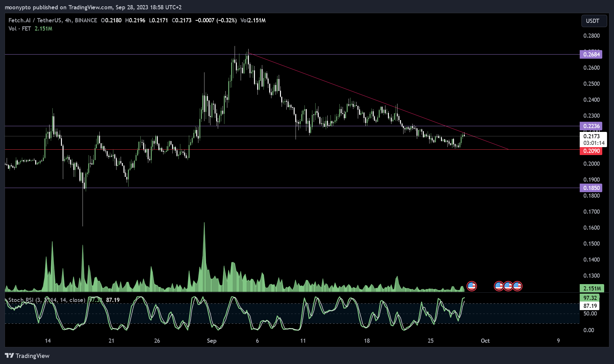Click the O0.2180 open value in legend

[x=111, y=20]
